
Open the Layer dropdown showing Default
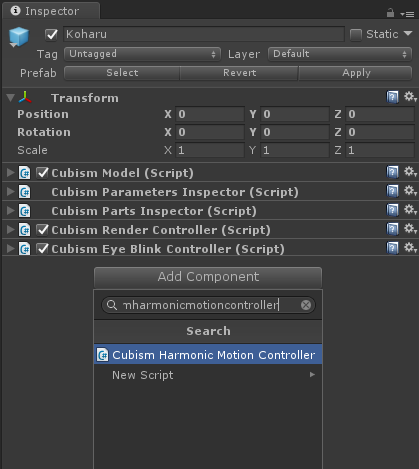tap(340, 54)
